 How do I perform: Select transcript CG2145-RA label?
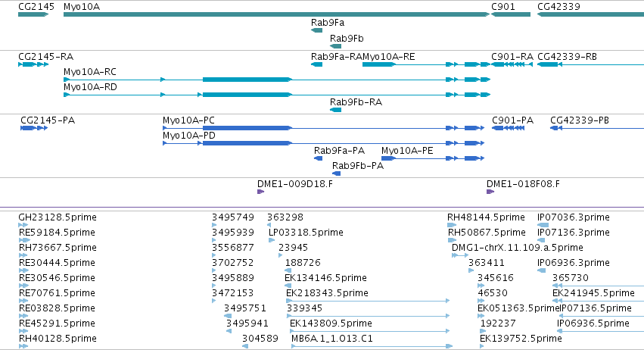pyautogui.click(x=46, y=57)
